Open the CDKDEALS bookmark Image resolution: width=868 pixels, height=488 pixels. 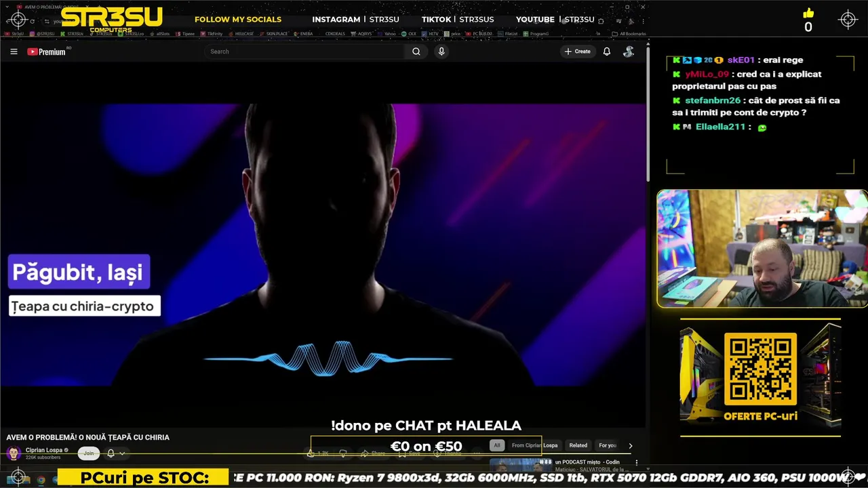tap(335, 33)
